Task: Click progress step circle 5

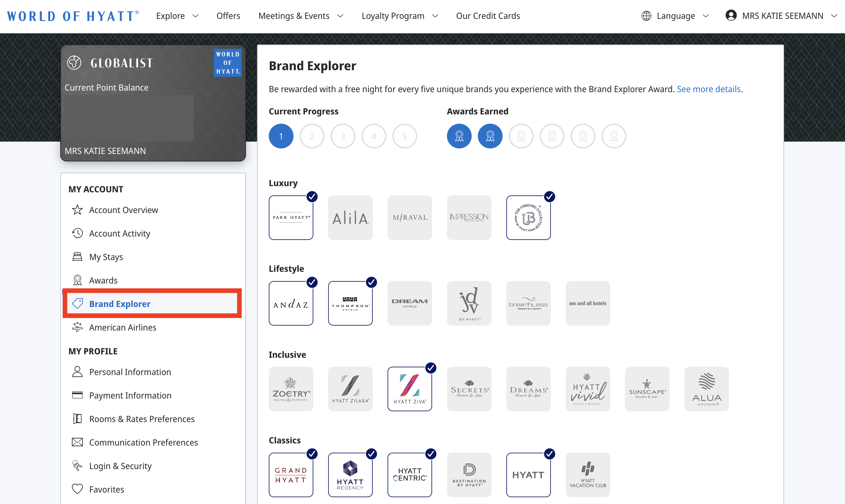Action: click(405, 136)
